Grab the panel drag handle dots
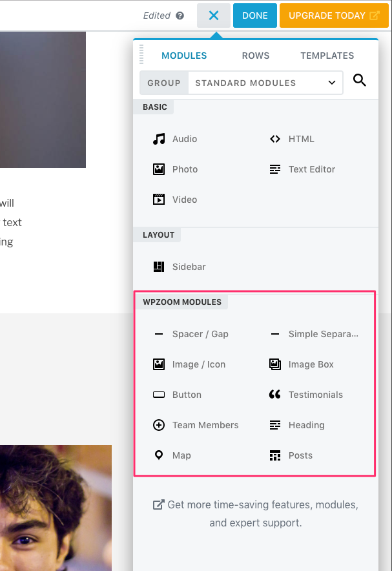 click(141, 54)
